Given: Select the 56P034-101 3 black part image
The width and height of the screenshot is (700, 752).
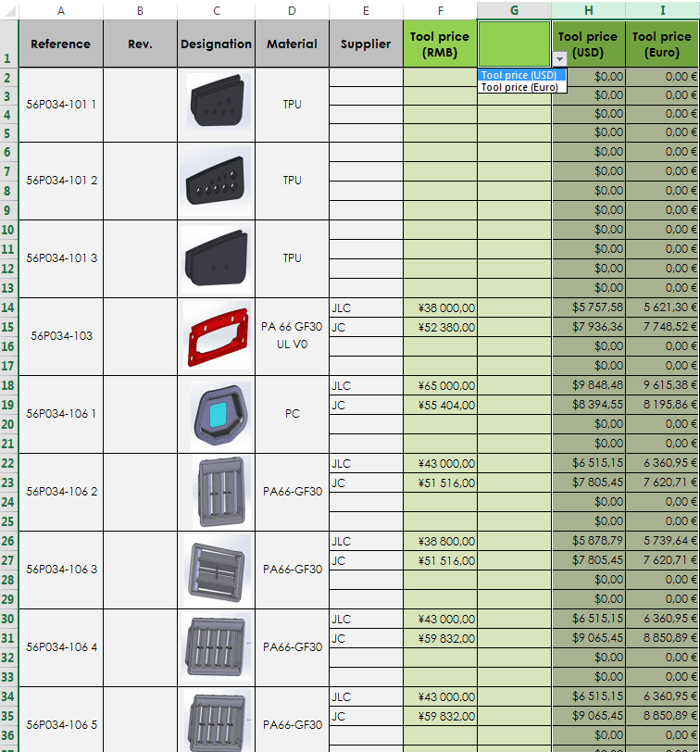Looking at the screenshot, I should 216,257.
